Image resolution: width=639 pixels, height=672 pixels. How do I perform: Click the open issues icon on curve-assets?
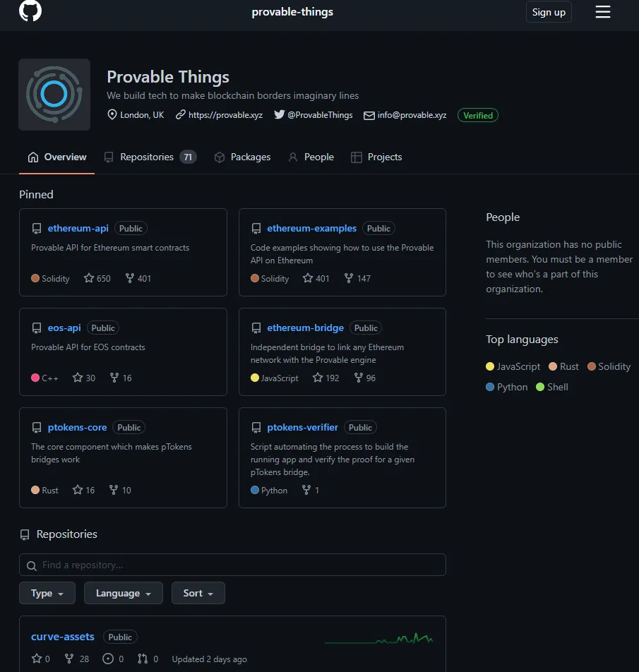tap(108, 659)
